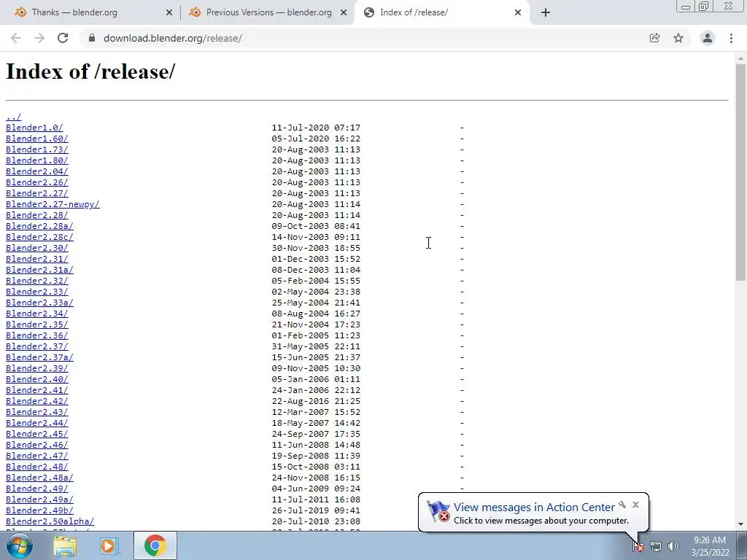Image resolution: width=747 pixels, height=560 pixels.
Task: Open the Blender2.31a/ directory
Action: 39,270
